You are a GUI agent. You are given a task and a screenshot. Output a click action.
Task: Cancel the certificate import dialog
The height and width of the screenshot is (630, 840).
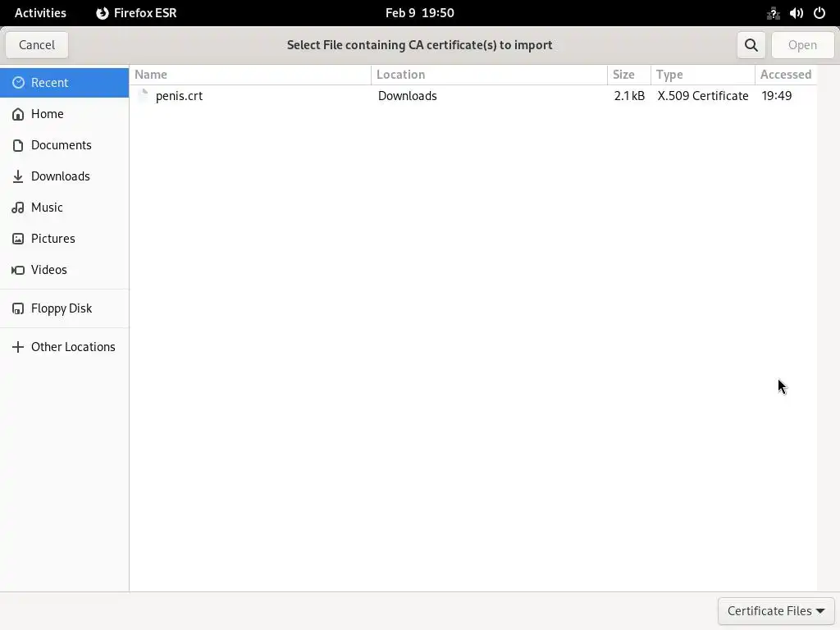click(x=37, y=45)
